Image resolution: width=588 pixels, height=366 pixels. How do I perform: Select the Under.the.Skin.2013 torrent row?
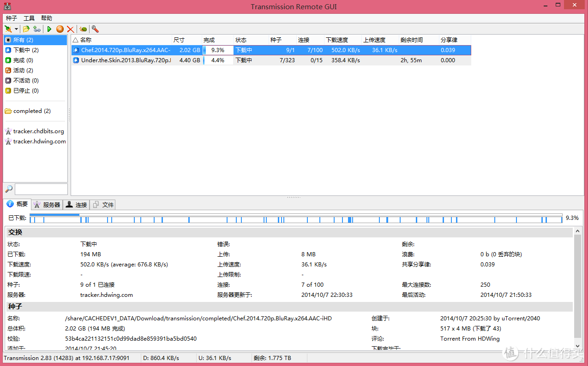[126, 60]
